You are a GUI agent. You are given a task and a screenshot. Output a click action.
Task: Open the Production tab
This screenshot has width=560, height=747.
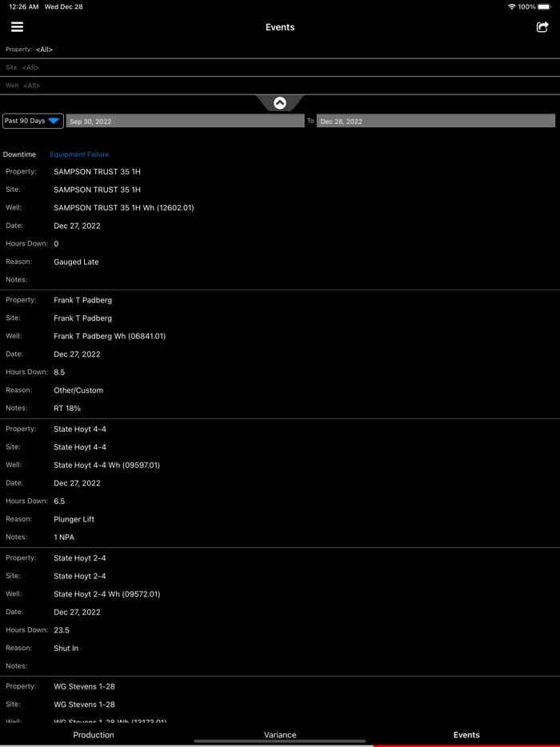94,735
